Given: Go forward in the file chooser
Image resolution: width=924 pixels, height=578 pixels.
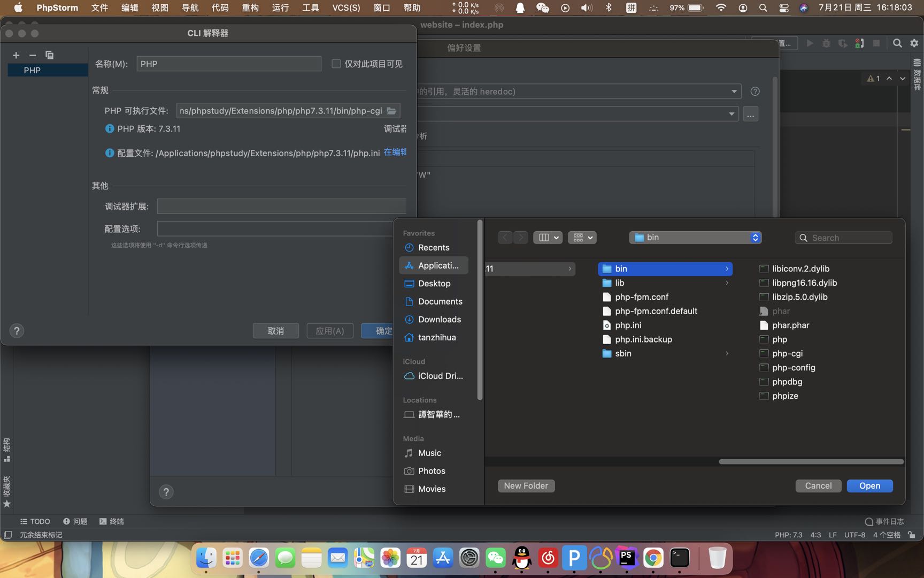Looking at the screenshot, I should click(521, 238).
